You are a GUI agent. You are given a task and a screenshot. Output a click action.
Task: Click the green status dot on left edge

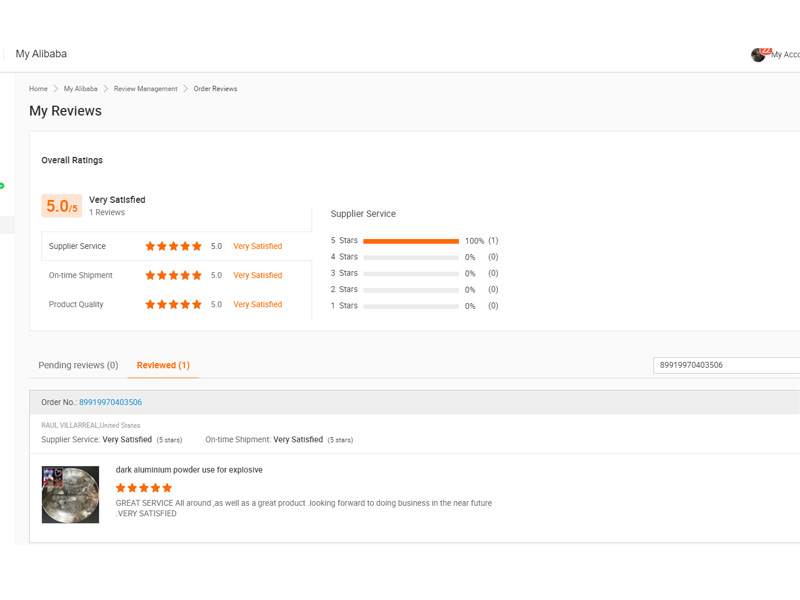pos(2,186)
